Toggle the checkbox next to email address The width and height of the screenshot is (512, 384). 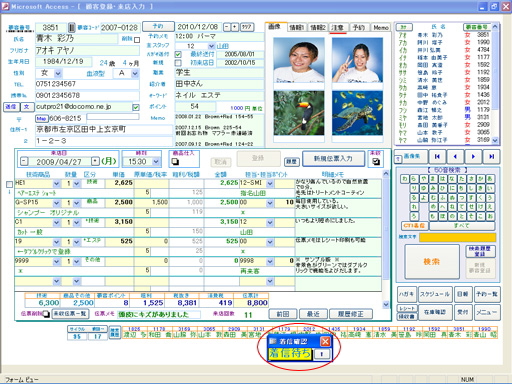point(136,107)
